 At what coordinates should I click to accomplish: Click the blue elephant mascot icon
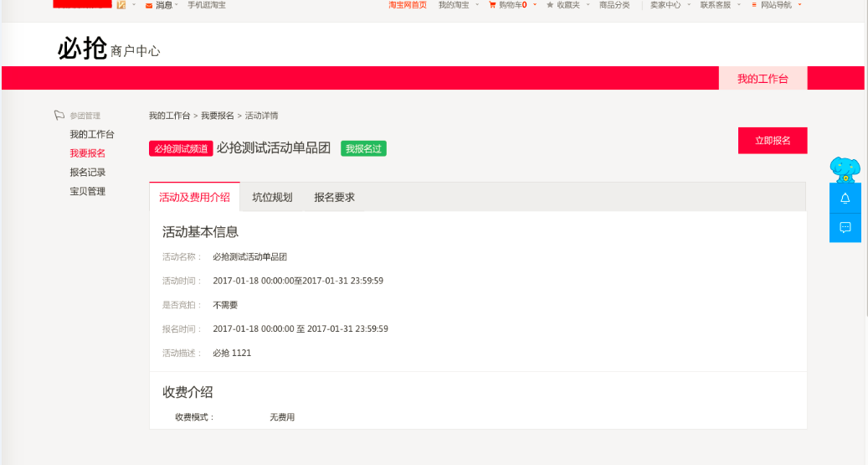click(x=844, y=169)
